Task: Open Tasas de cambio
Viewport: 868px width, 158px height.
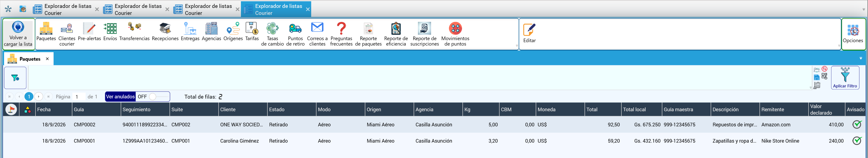Action: tap(272, 34)
